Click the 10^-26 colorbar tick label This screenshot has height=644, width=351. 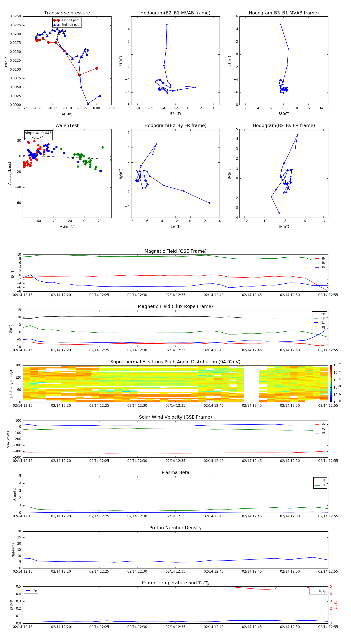click(337, 365)
